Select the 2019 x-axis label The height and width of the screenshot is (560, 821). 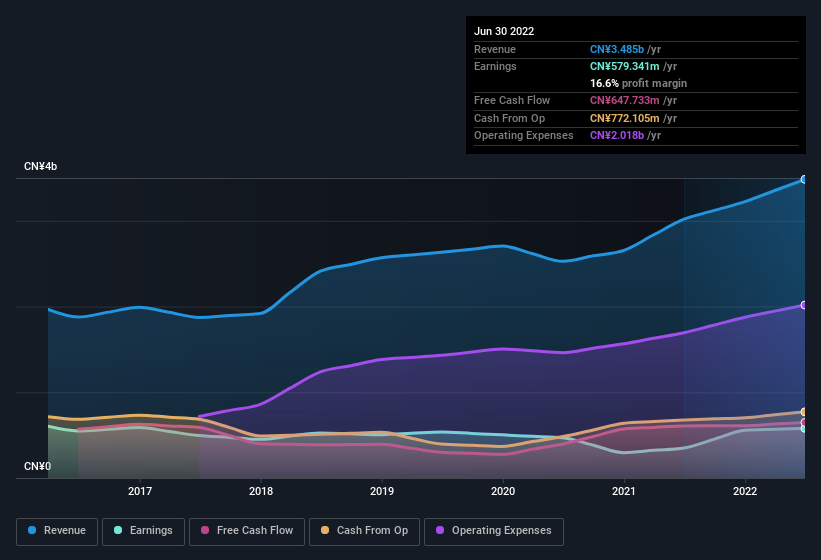(382, 491)
